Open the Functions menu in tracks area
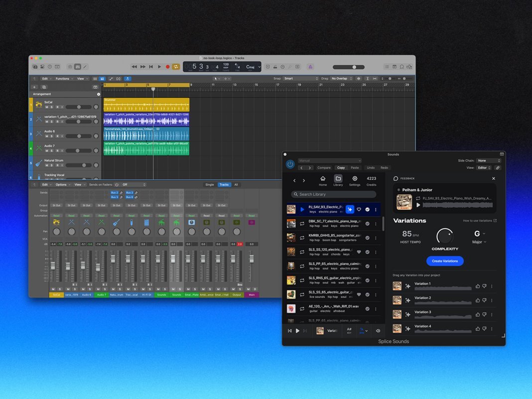Viewport: 532px width, 399px height. point(64,79)
